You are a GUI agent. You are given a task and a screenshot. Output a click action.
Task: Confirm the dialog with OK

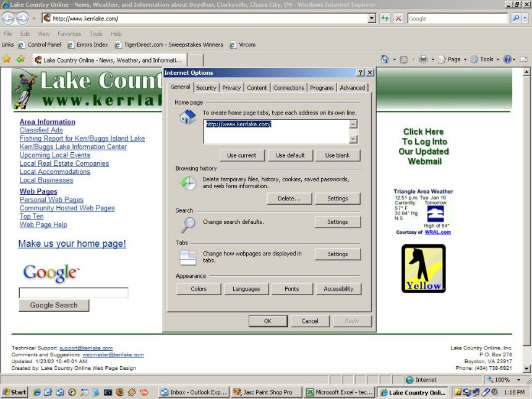(268, 321)
